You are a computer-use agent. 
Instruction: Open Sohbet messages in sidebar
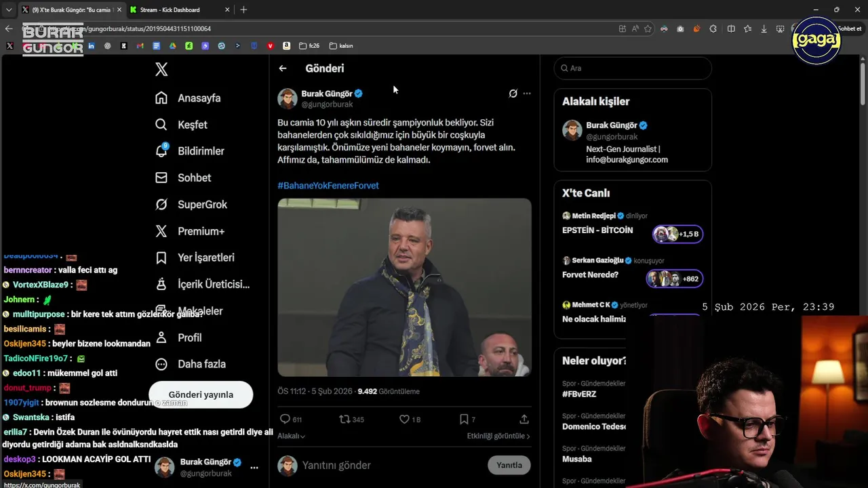(x=183, y=178)
